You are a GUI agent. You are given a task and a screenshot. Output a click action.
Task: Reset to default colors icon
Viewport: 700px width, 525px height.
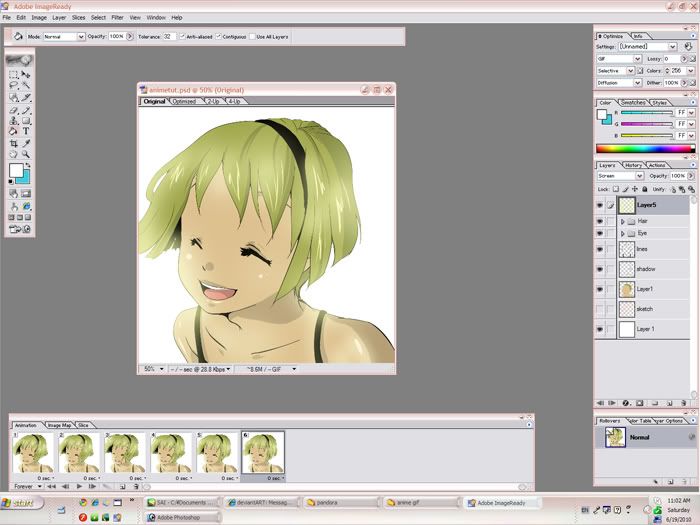(x=11, y=182)
